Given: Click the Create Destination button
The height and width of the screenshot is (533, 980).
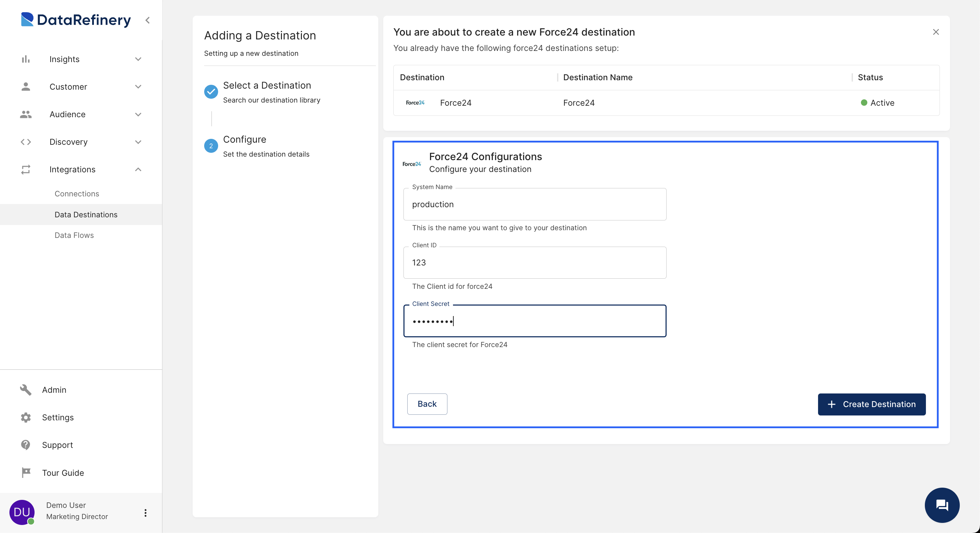Looking at the screenshot, I should coord(871,404).
